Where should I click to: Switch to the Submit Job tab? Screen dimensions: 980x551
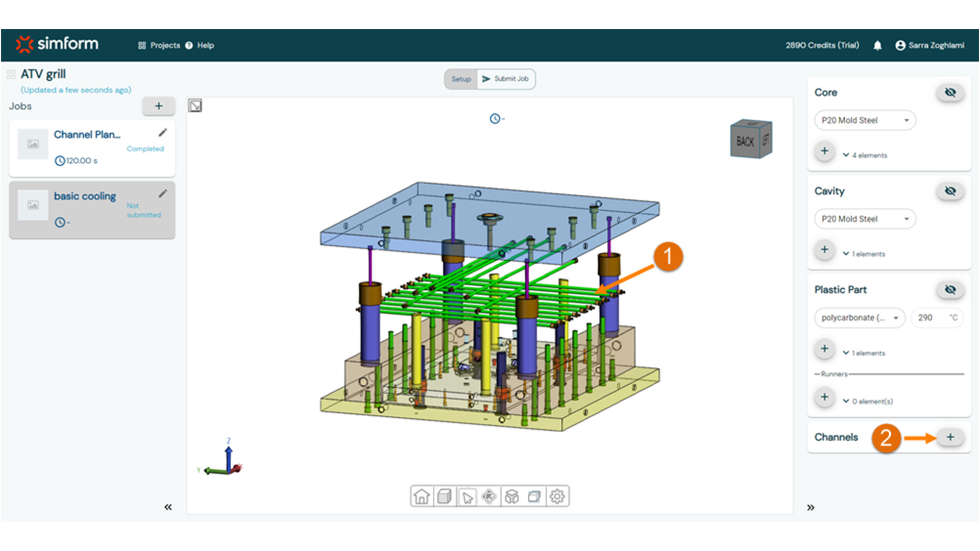(x=506, y=79)
